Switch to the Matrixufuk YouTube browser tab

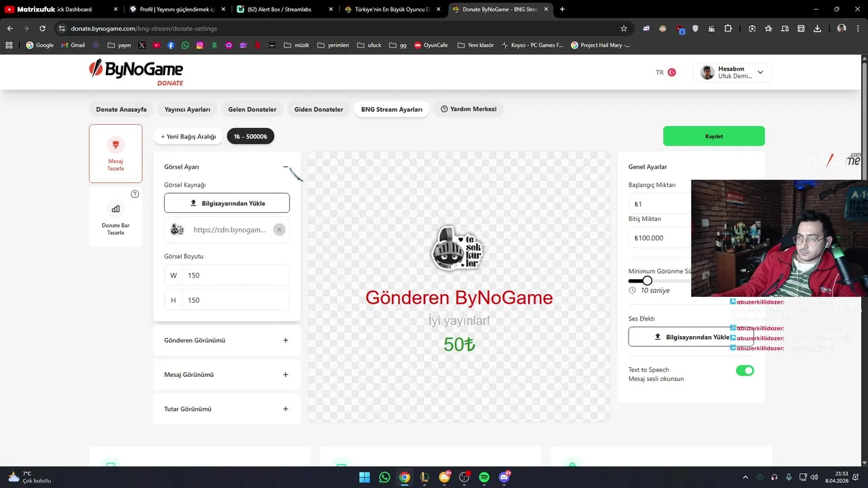pyautogui.click(x=61, y=9)
